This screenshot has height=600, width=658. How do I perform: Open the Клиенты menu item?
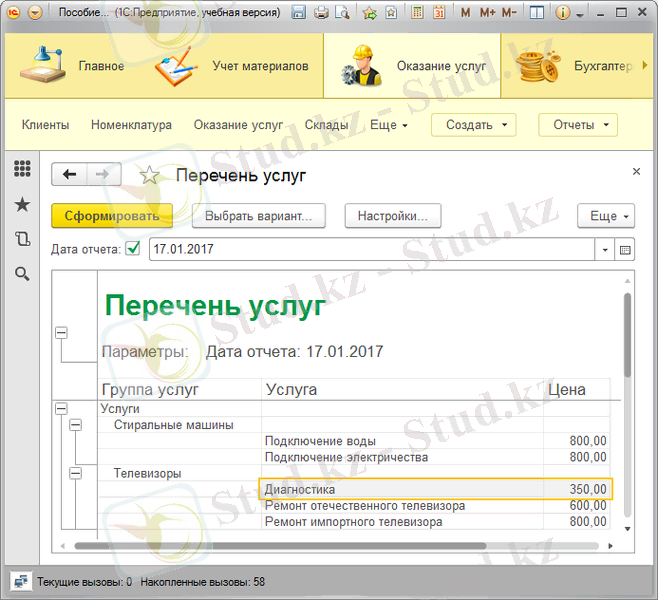point(45,125)
